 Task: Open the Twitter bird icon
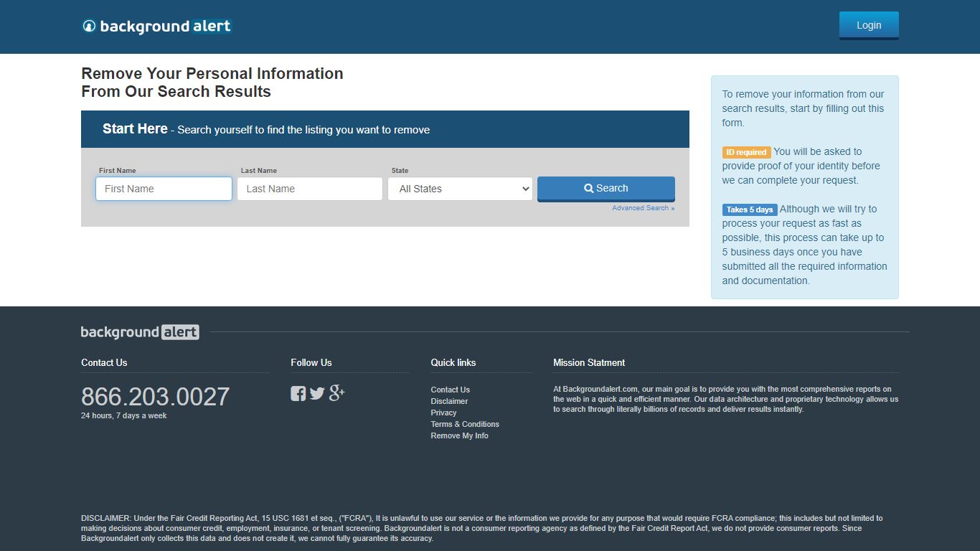tap(317, 393)
